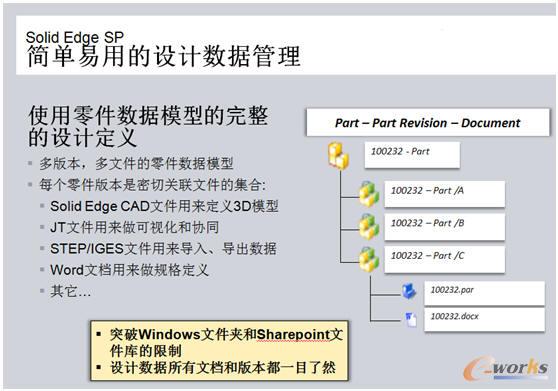Select the 100232 – Part /B revision box

click(x=444, y=227)
